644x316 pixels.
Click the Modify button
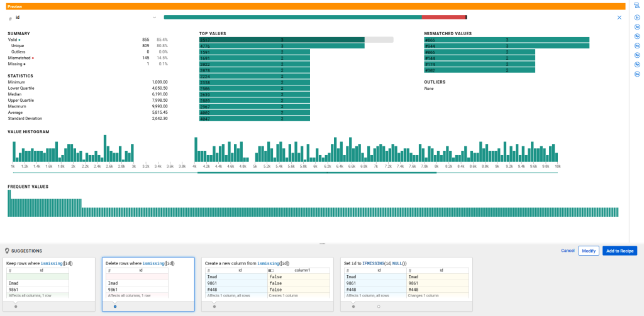[x=588, y=251]
